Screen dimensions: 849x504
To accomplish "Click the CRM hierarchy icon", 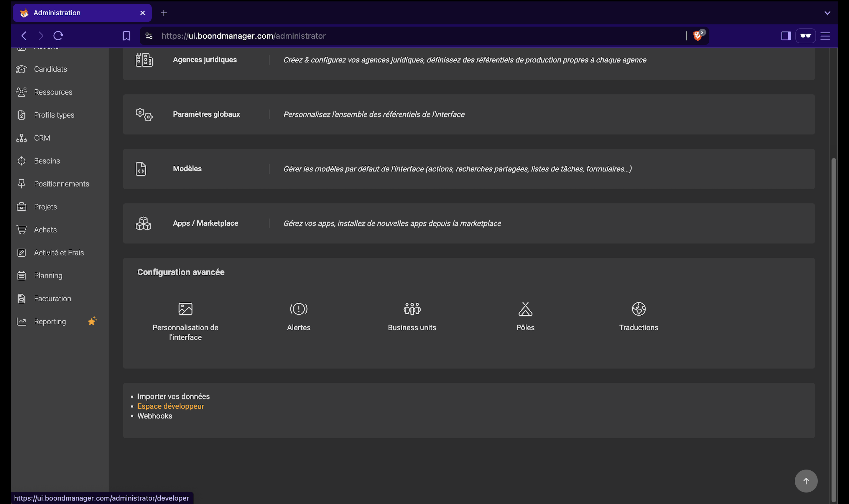I will point(22,138).
